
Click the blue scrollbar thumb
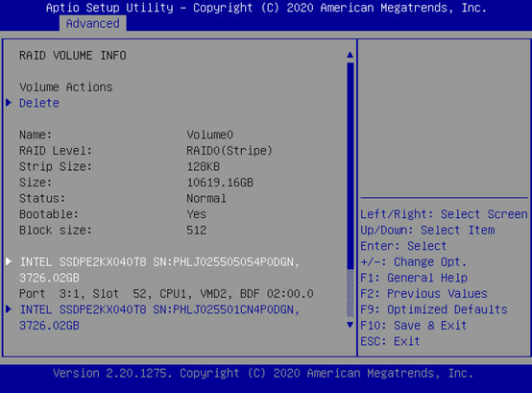pos(351,165)
